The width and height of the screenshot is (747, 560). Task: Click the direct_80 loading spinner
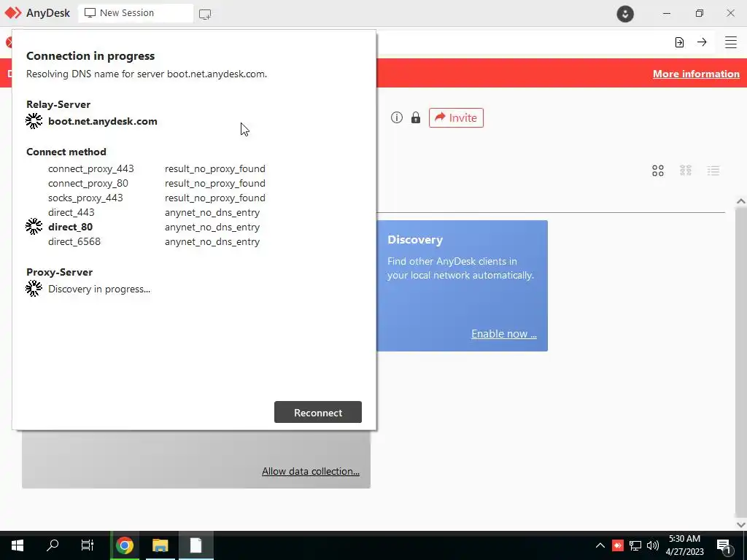(34, 227)
